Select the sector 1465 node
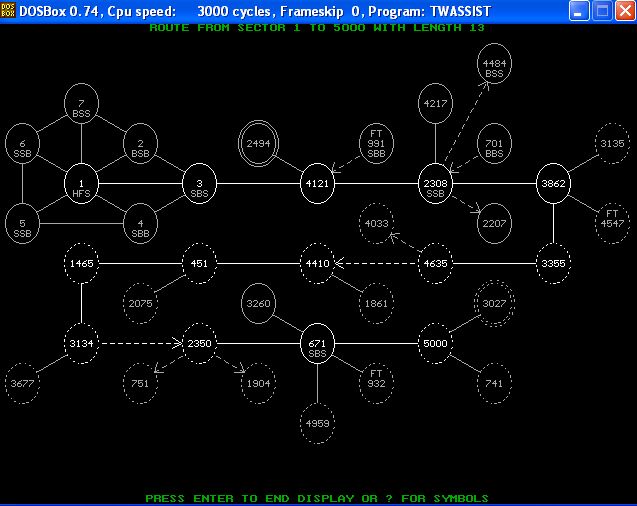This screenshot has height=506, width=637. 81,264
